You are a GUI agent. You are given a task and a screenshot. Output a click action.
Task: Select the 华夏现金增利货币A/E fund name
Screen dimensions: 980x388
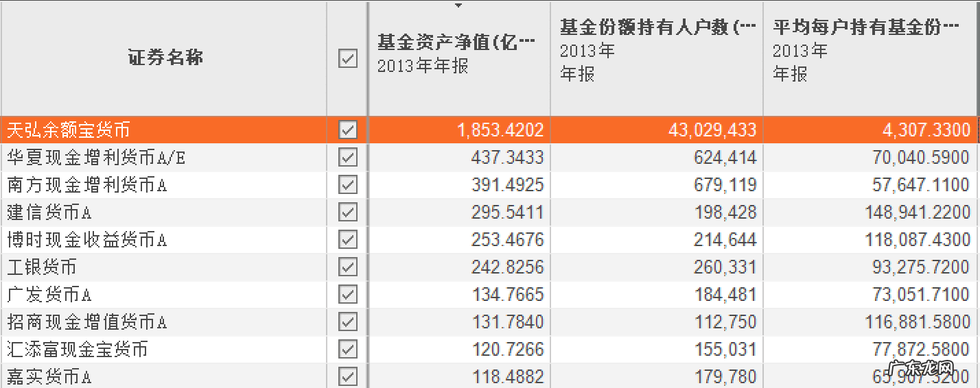pyautogui.click(x=97, y=158)
